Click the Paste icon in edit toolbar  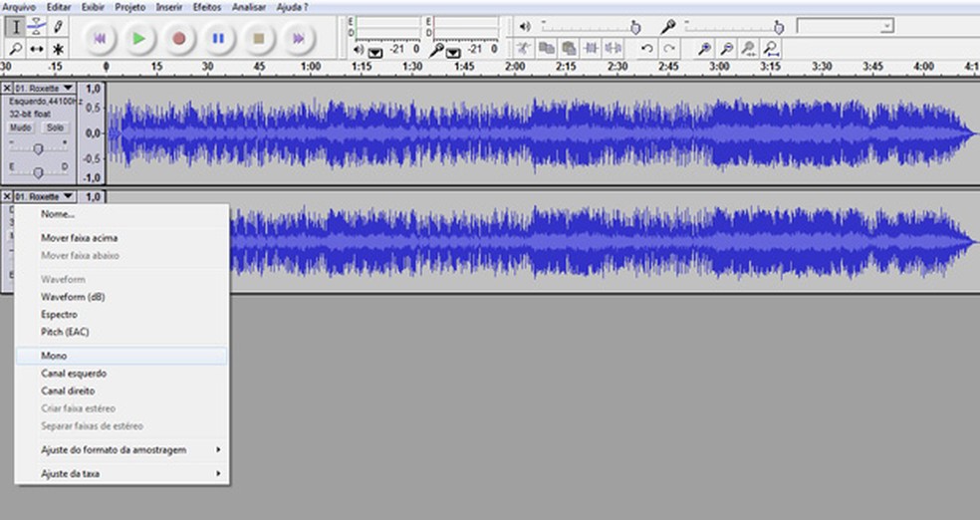568,48
